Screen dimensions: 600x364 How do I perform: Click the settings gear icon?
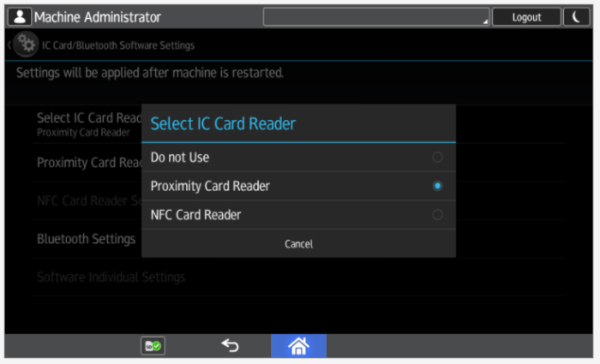27,45
